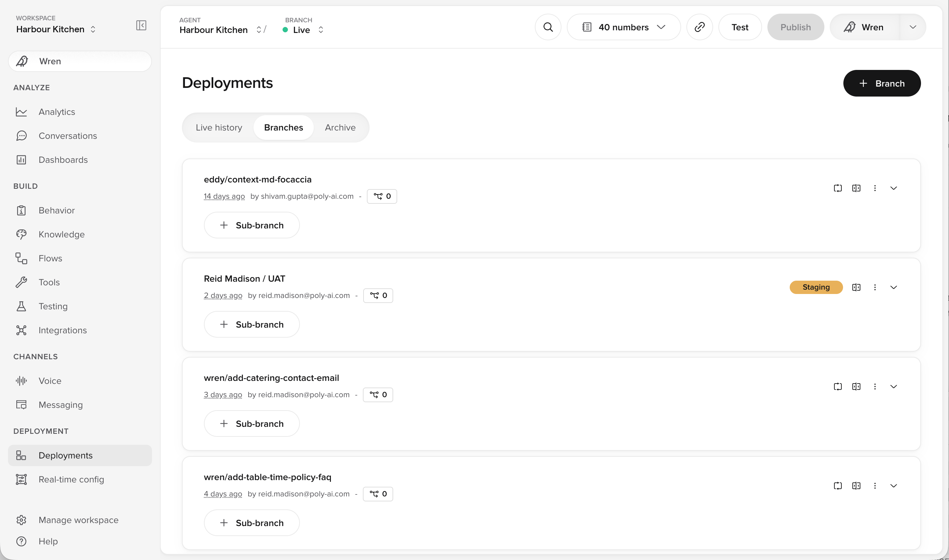Viewport: 949px width, 560px height.
Task: Switch to the Live history tab
Action: (219, 128)
